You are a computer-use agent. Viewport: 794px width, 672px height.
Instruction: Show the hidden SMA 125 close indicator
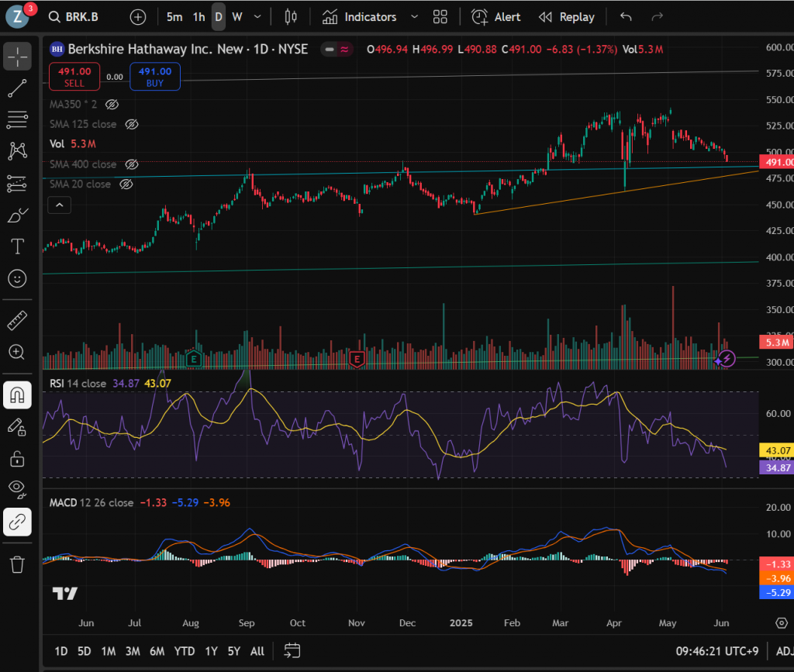(x=132, y=124)
